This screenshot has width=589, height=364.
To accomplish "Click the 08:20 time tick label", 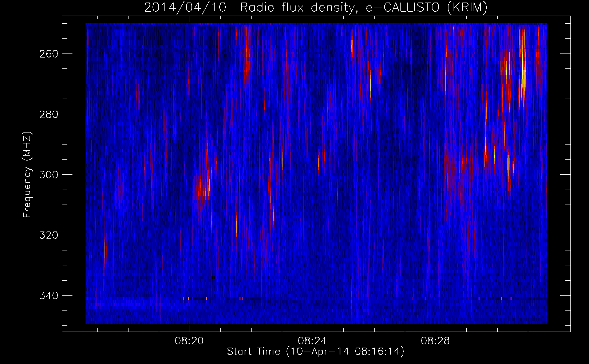I will 189,341.
